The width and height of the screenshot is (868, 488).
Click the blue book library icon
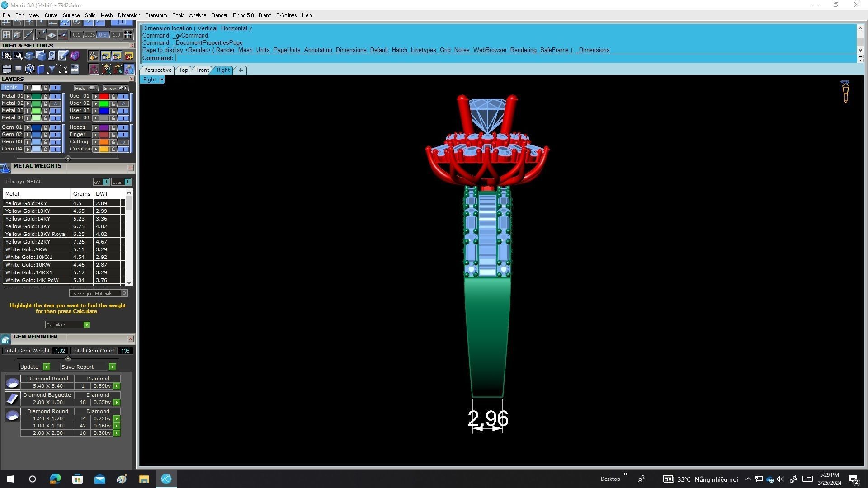[41, 69]
